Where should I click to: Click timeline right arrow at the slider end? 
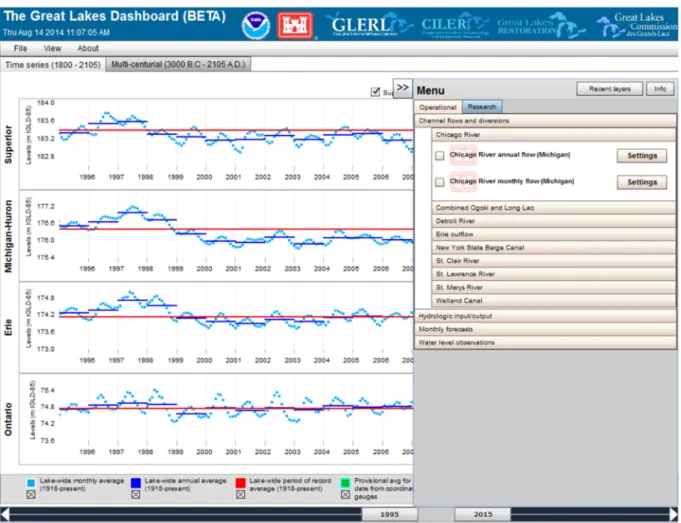click(x=673, y=514)
